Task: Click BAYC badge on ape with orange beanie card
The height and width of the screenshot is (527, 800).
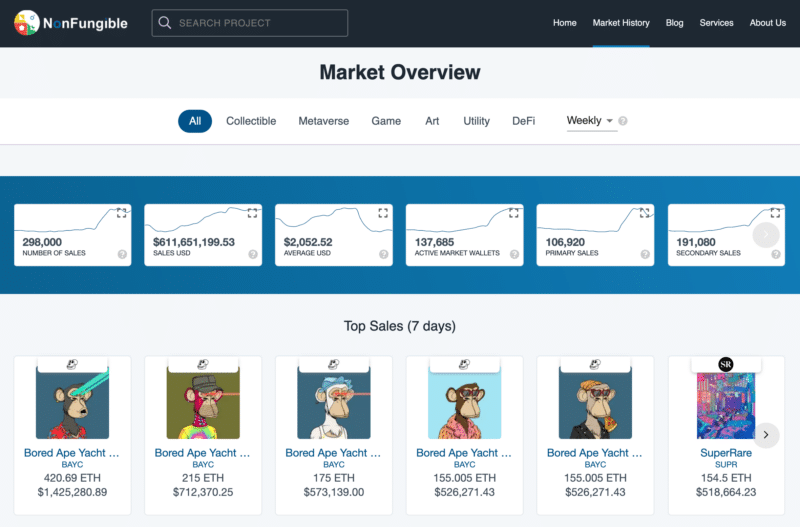Action: (x=595, y=364)
